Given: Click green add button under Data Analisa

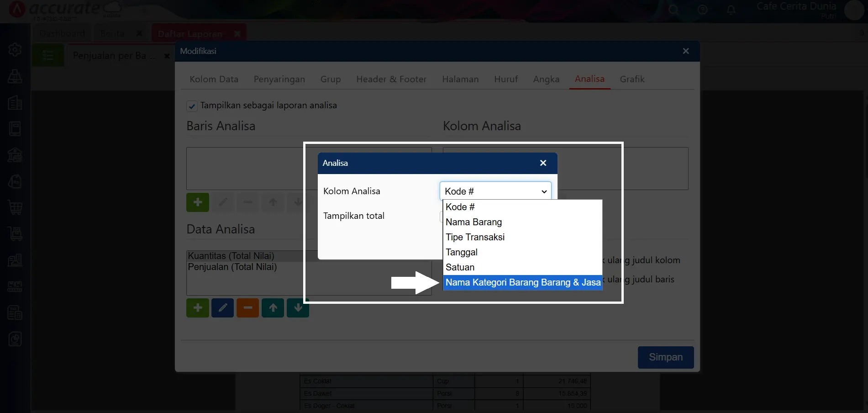Looking at the screenshot, I should 197,308.
